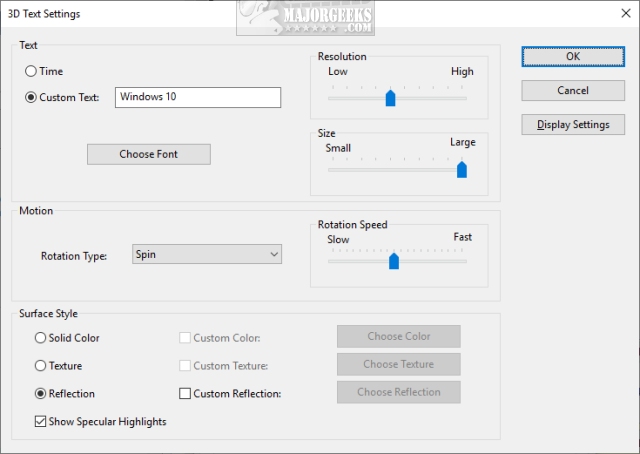Click the High label of Resolution
Screen dimensions: 640x454
pos(462,71)
